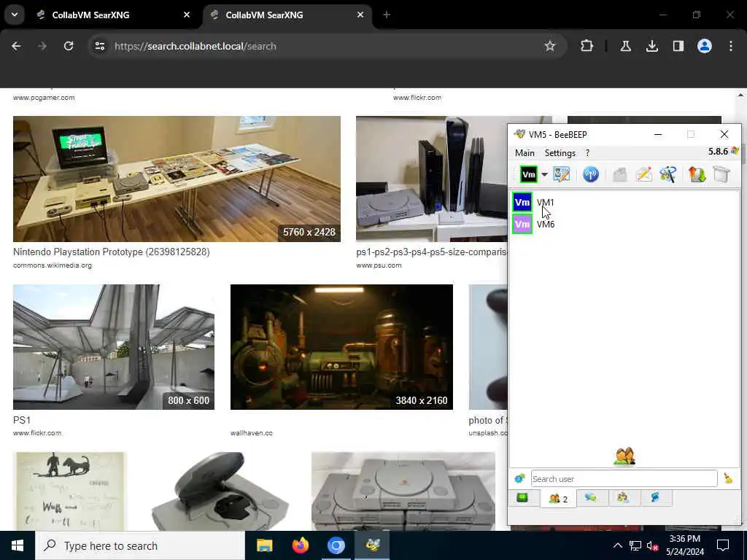Click the www.psu.com source link

tap(379, 265)
